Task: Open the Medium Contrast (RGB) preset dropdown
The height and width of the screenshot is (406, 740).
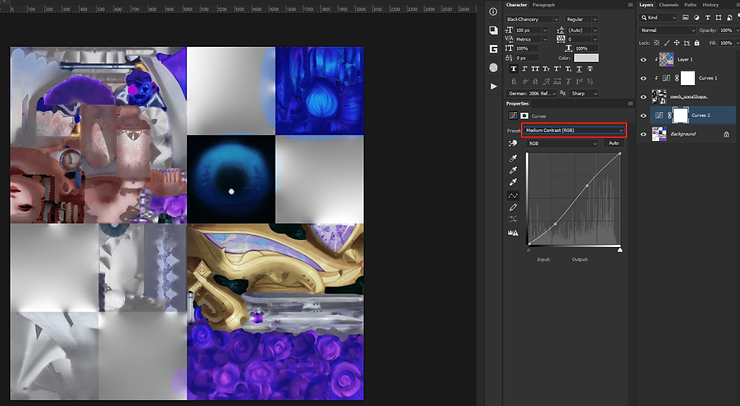Action: click(x=573, y=130)
